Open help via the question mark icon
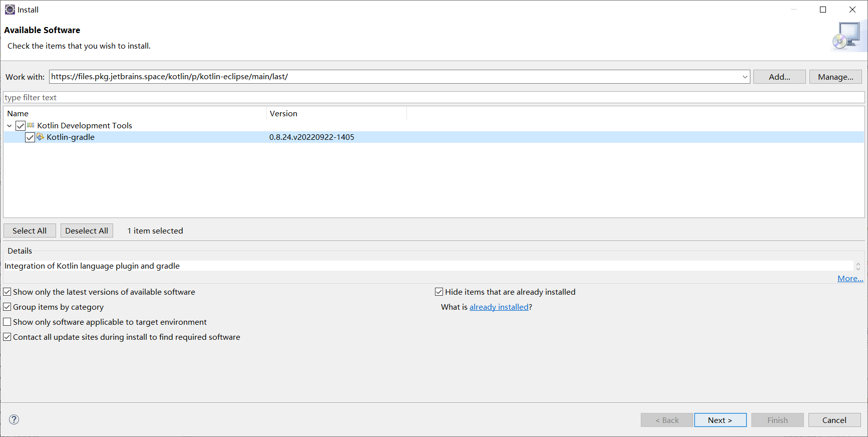This screenshot has height=437, width=868. [14, 419]
